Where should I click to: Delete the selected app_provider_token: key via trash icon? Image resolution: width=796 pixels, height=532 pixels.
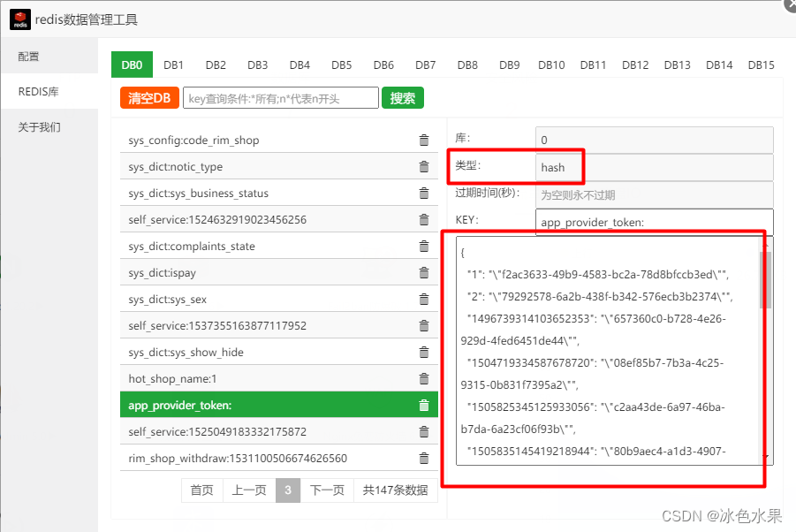pos(424,405)
